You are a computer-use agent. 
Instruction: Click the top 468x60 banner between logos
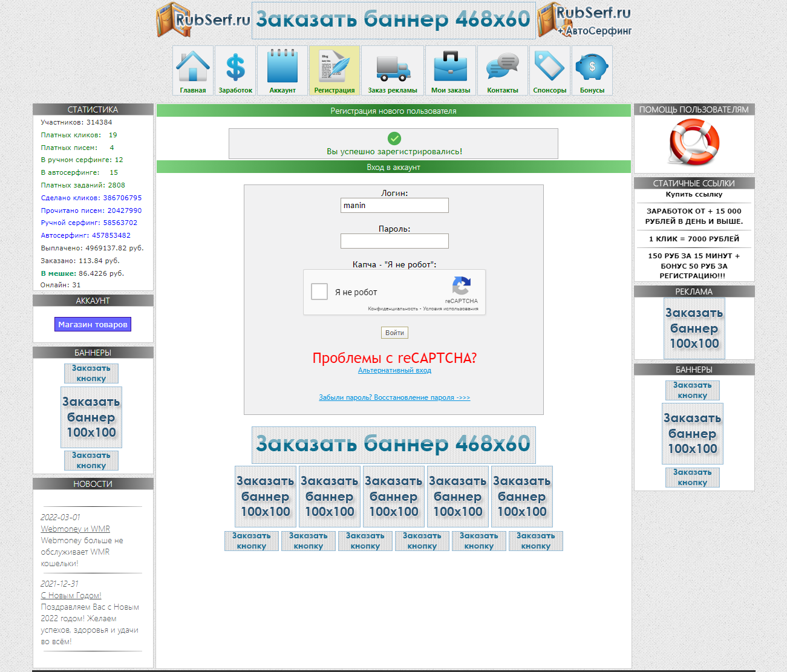pos(394,20)
